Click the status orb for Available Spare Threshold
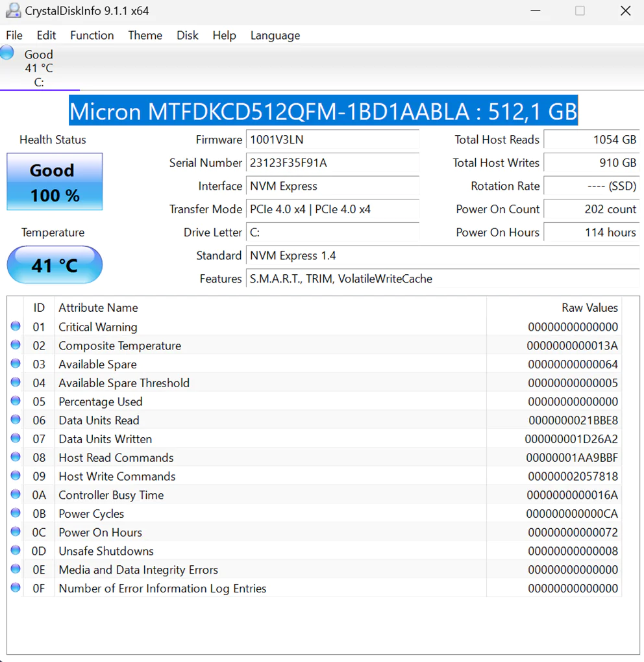This screenshot has height=662, width=644. pyautogui.click(x=16, y=382)
